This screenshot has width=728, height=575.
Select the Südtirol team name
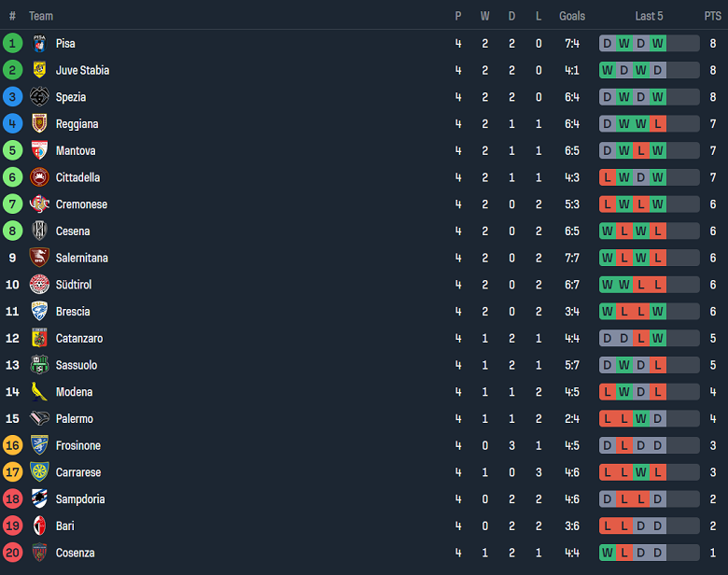pyautogui.click(x=74, y=285)
